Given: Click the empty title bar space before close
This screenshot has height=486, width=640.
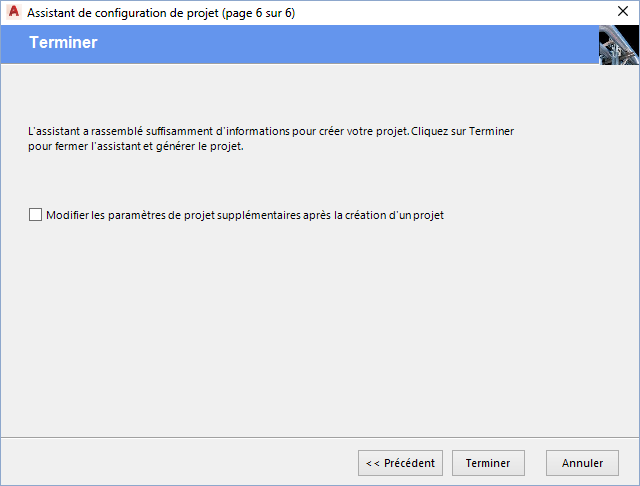Looking at the screenshot, I should (x=450, y=13).
